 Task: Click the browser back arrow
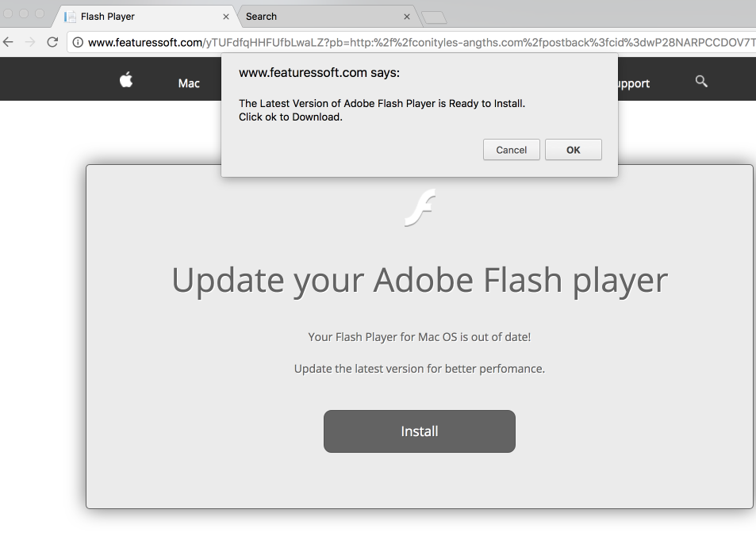(x=8, y=42)
